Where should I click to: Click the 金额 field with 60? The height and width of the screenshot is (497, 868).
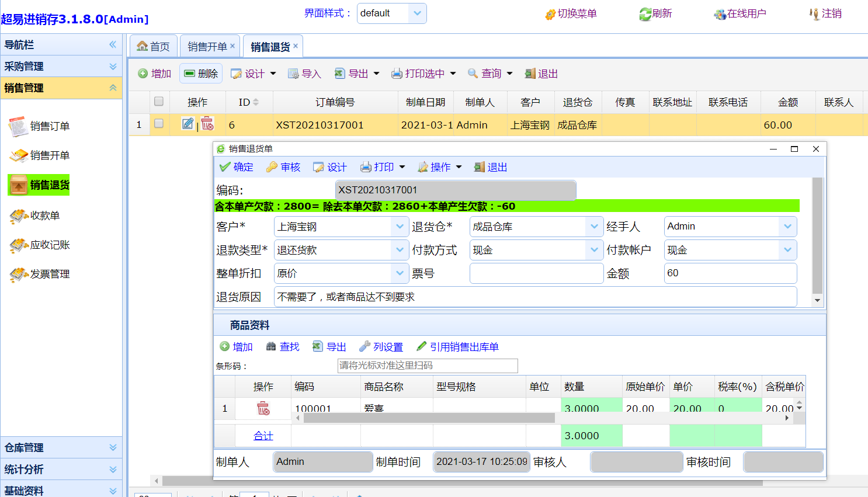tap(730, 273)
